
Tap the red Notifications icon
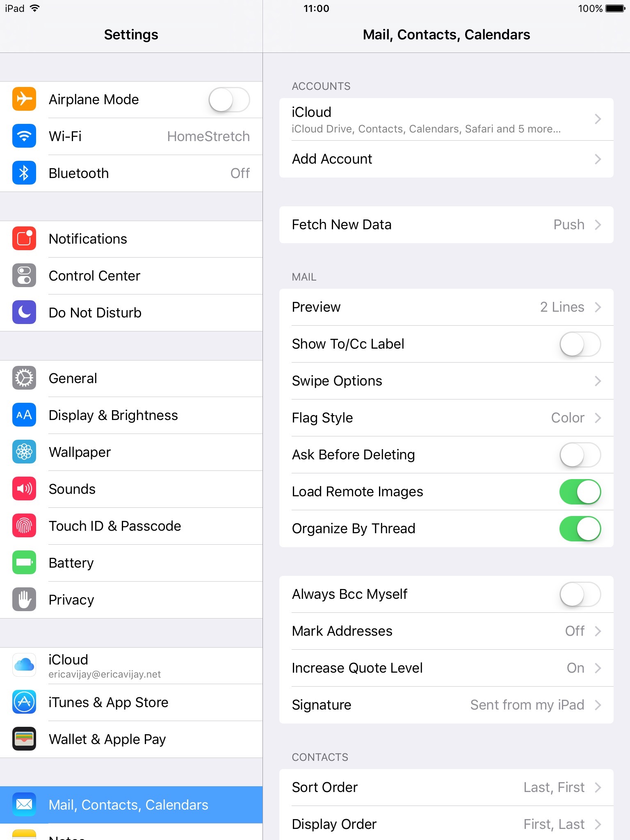pyautogui.click(x=24, y=239)
